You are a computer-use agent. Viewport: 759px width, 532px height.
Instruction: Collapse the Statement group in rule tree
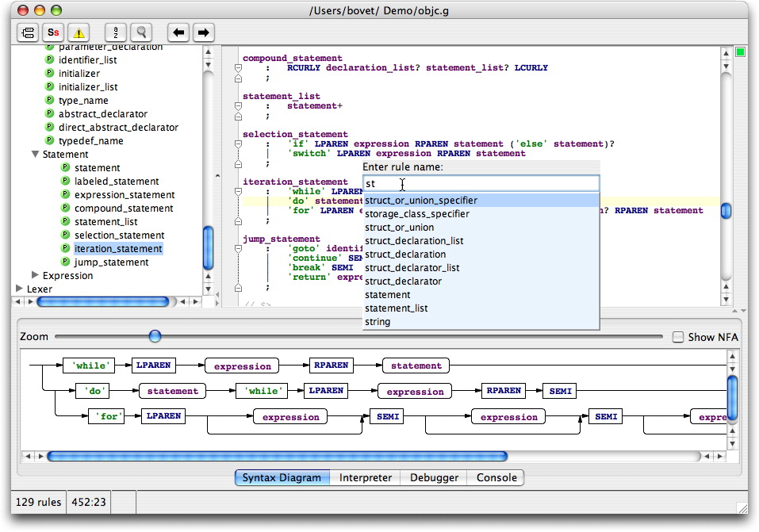click(x=35, y=155)
